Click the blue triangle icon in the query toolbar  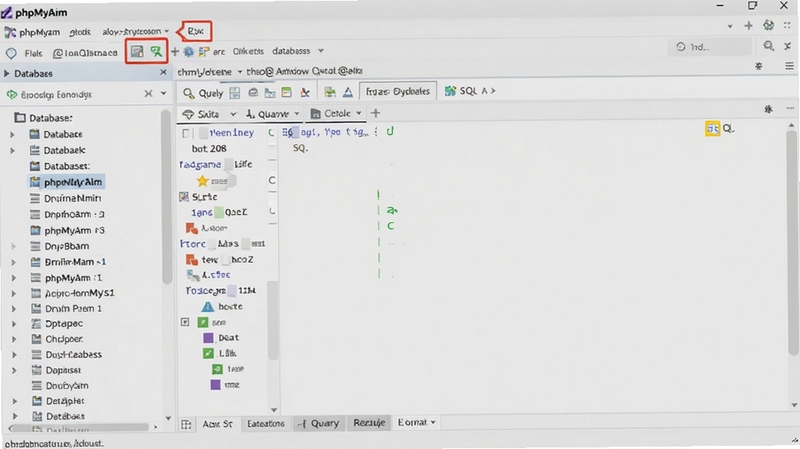(x=348, y=92)
